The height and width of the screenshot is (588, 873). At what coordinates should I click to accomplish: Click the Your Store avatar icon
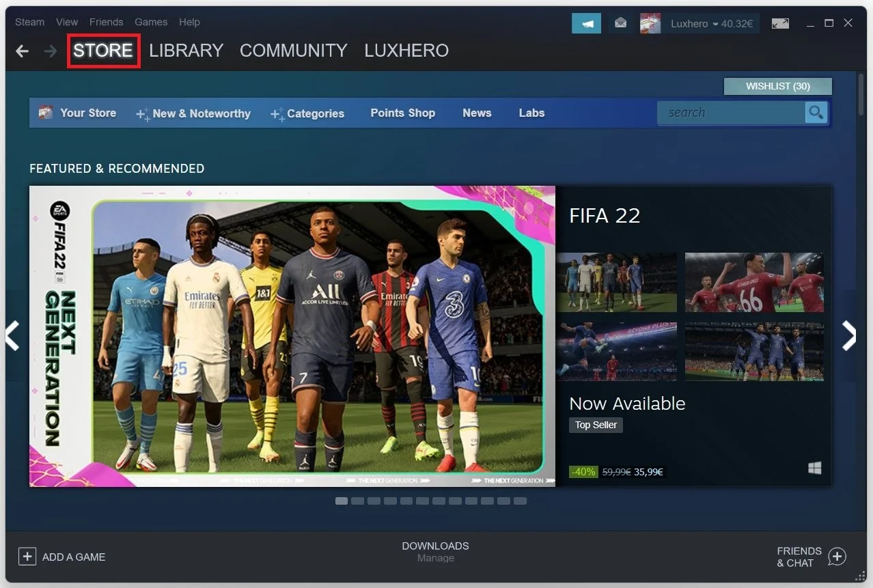pos(46,113)
